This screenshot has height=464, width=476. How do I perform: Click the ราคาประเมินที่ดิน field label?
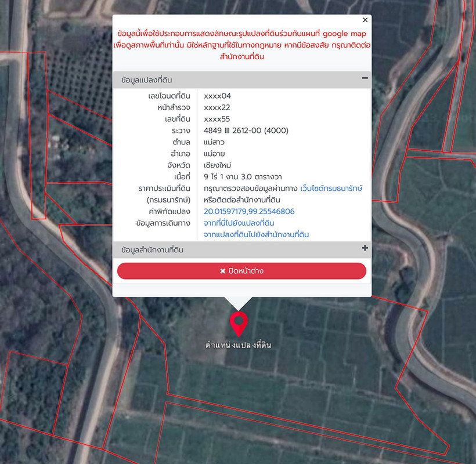point(164,188)
